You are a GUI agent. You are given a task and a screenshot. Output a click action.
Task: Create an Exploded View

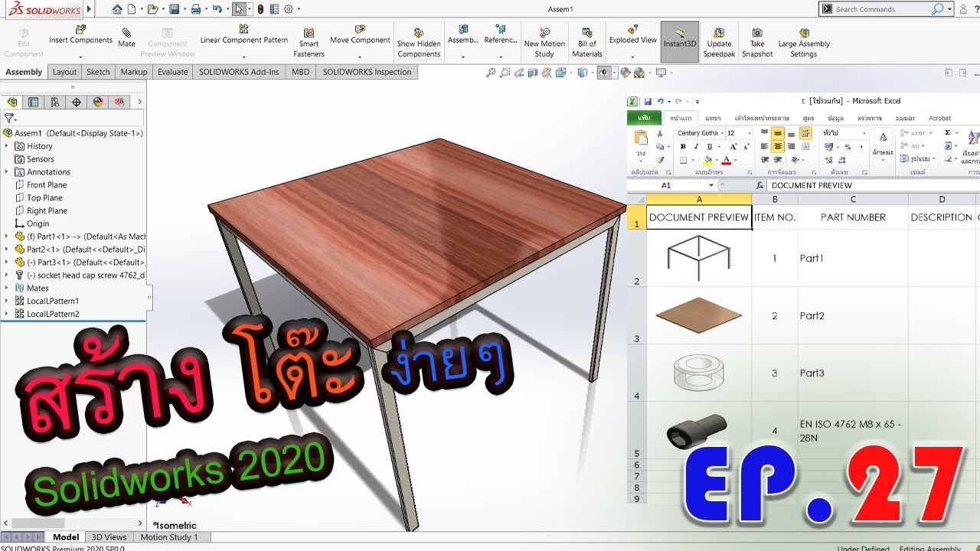(633, 35)
